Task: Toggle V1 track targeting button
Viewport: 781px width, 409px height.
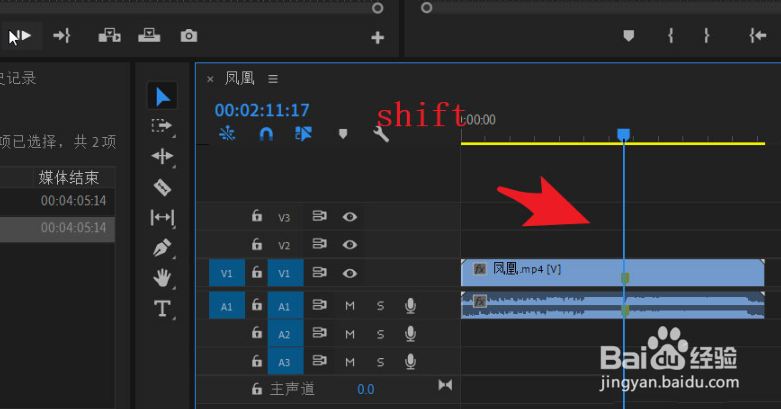Action: click(x=285, y=273)
